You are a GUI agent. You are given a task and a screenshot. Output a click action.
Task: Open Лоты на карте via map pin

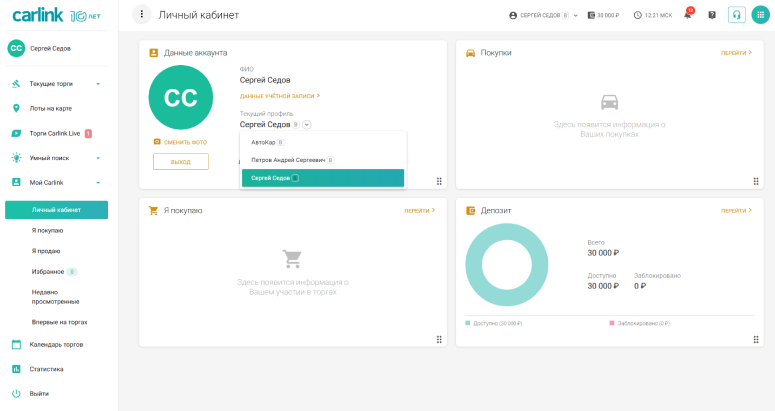[16, 108]
